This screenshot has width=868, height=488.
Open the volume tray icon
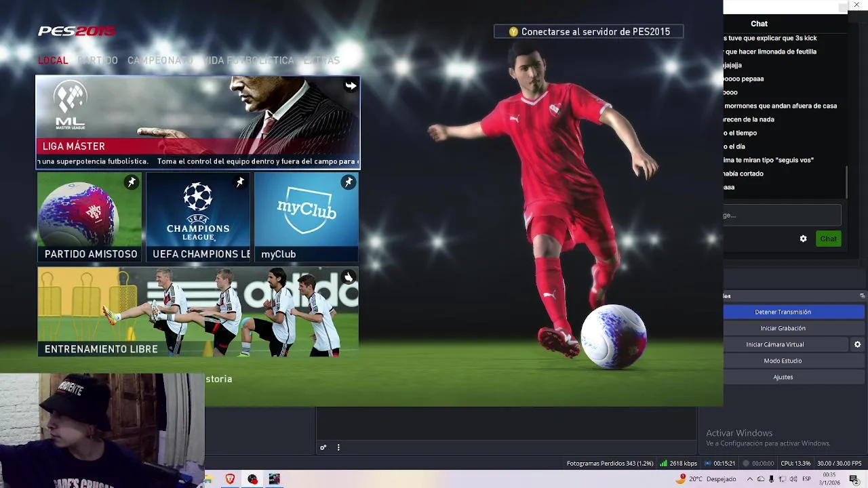(x=793, y=479)
